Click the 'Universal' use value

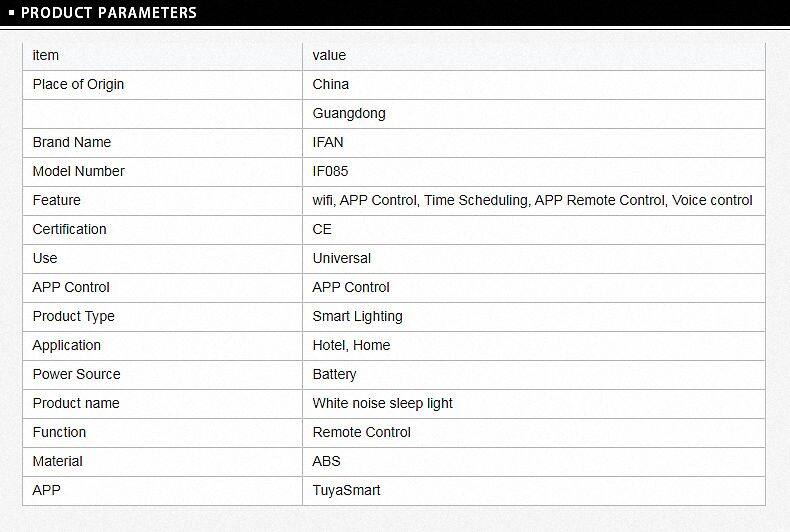[x=342, y=258]
